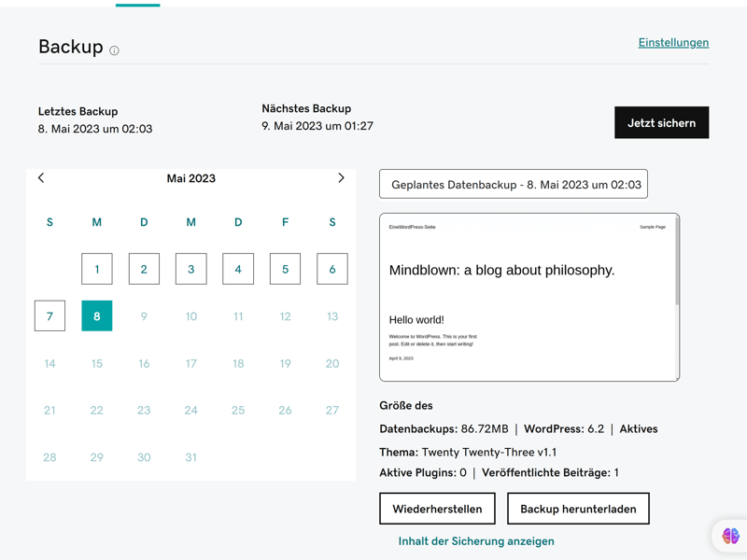The height and width of the screenshot is (560, 747).
Task: Pick May 6 backup date
Action: point(332,269)
